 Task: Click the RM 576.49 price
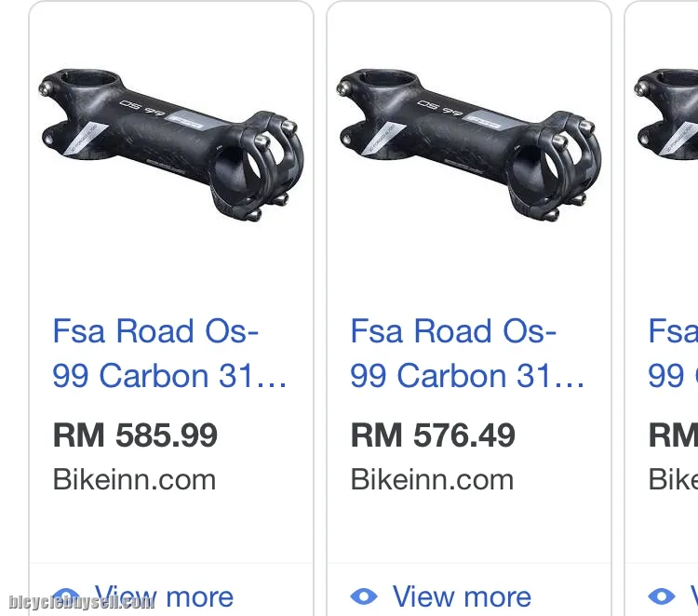[x=433, y=435]
